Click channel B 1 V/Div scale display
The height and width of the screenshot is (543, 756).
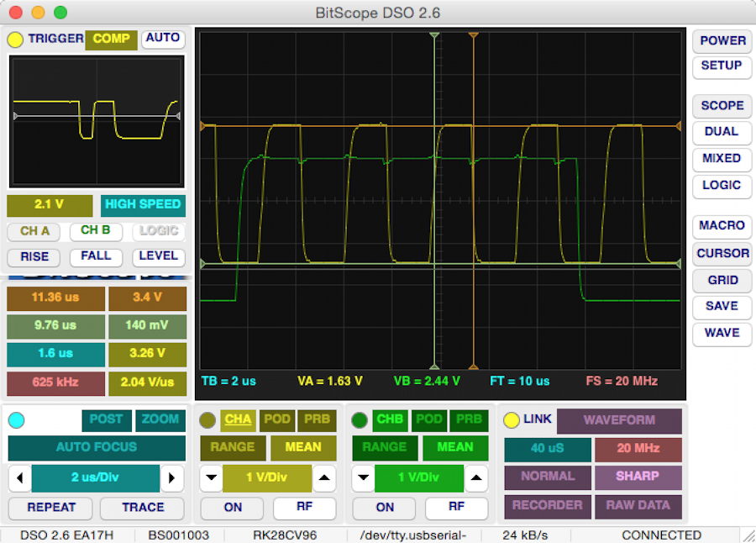coord(419,477)
